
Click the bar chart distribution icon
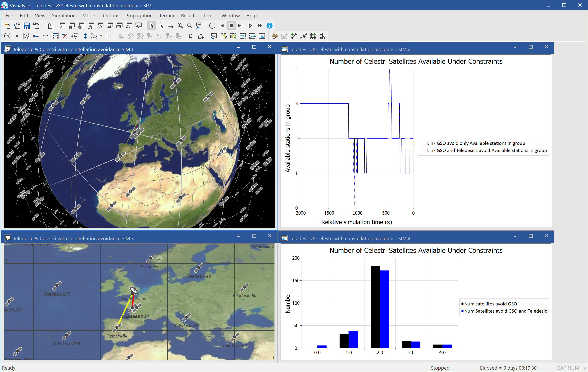(262, 36)
